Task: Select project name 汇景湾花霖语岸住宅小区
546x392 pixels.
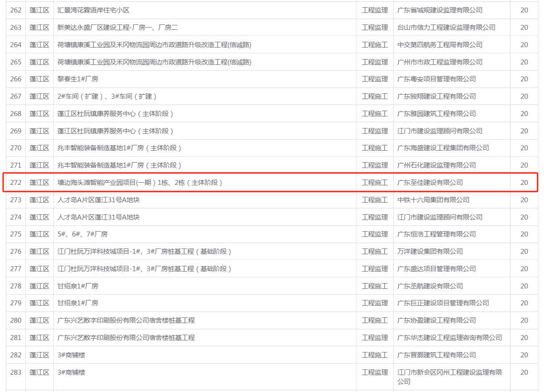Action: 93,10
